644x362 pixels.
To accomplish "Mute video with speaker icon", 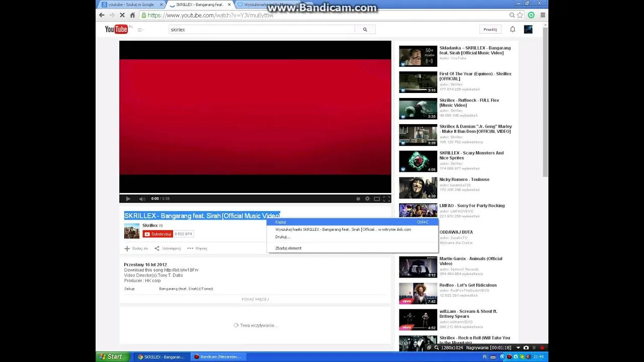I will click(142, 199).
